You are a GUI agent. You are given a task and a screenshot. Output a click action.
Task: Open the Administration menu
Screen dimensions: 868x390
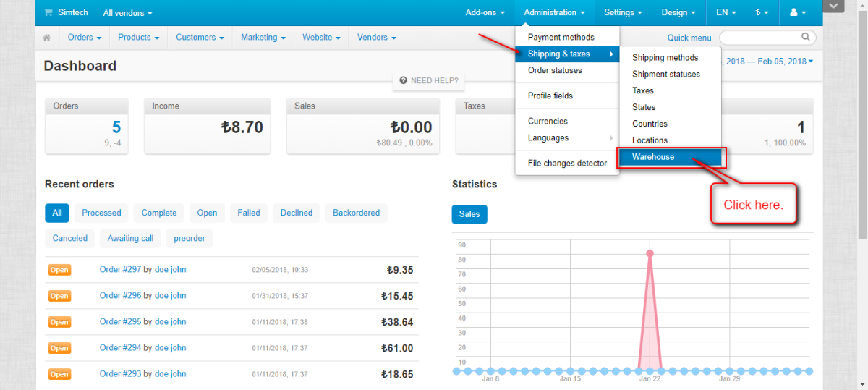coord(555,12)
